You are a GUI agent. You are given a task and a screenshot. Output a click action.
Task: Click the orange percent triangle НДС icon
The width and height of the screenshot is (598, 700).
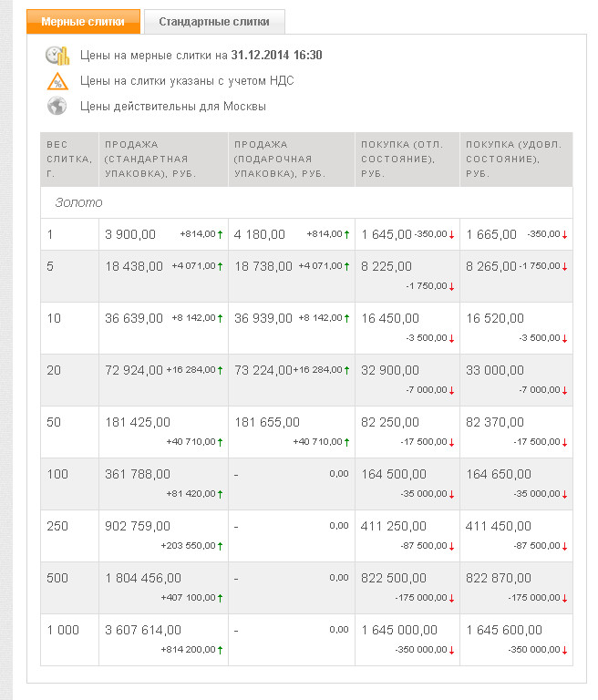coord(57,82)
